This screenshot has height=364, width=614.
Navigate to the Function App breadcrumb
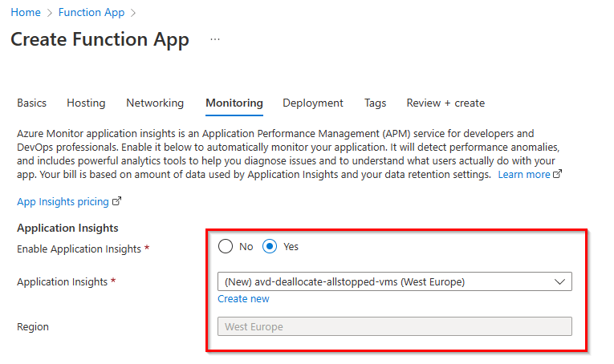click(91, 13)
